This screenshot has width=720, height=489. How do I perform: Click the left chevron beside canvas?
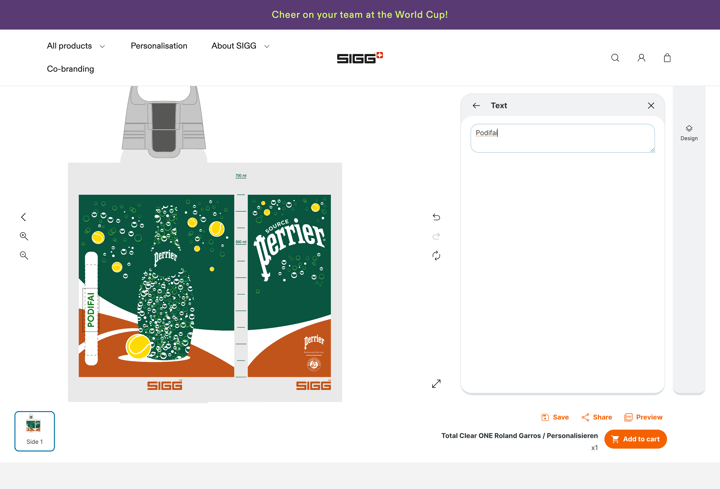tap(23, 217)
